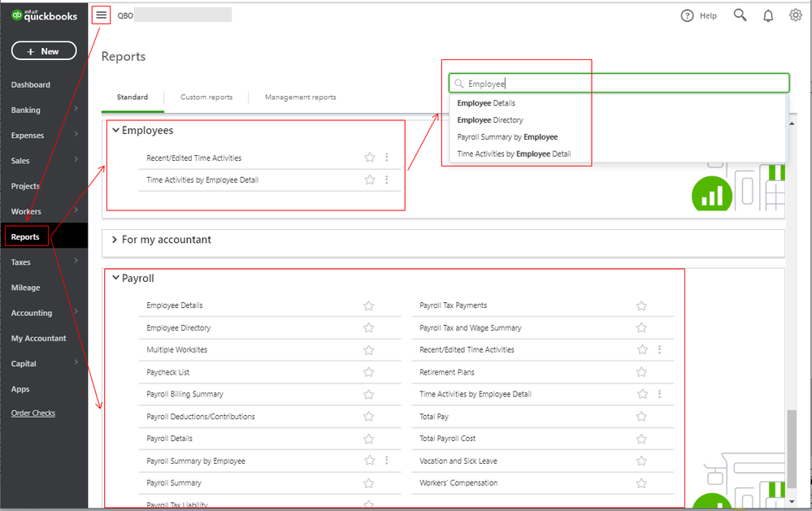Collapse the Payroll section
Viewport: 812px width, 511px height.
116,278
